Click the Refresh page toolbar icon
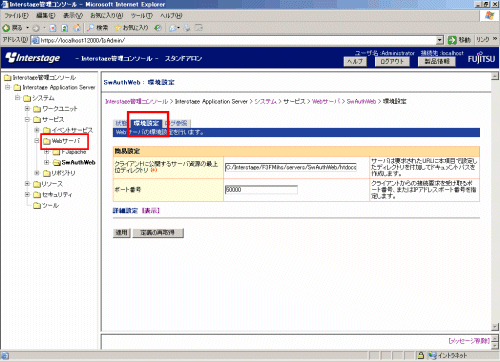 tap(64, 28)
